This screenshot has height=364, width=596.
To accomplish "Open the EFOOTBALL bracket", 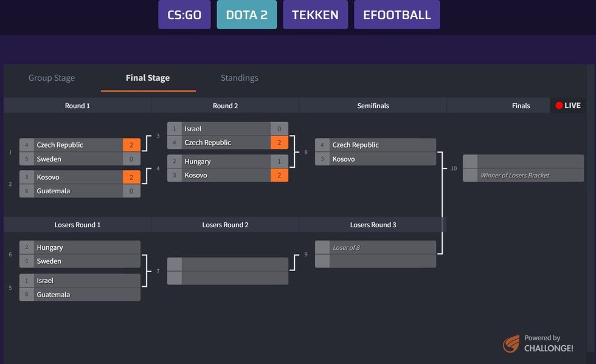I will (397, 15).
